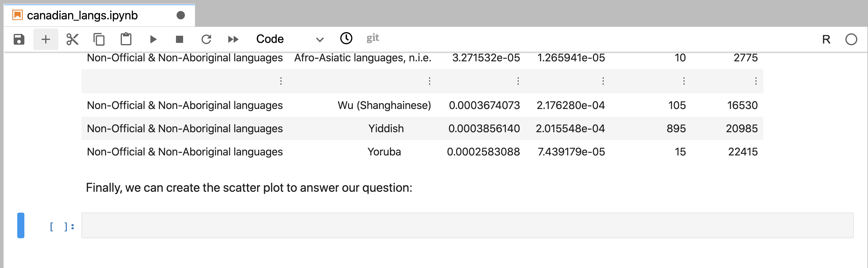Click the kernel status circle indicator
The width and height of the screenshot is (868, 268).
tap(851, 40)
